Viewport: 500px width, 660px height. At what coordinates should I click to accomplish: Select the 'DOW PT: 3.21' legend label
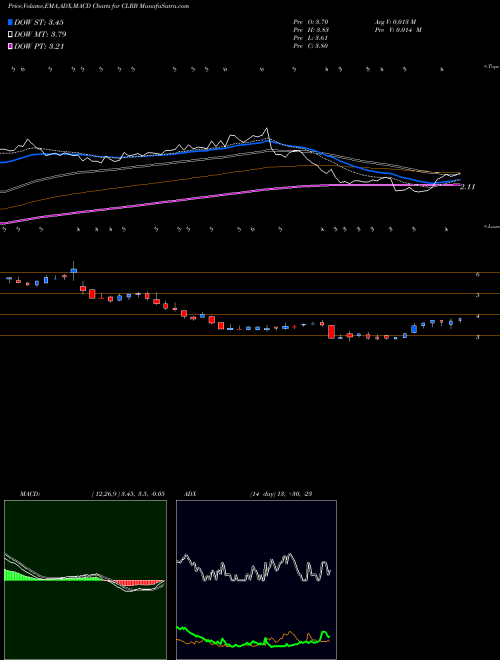(x=39, y=47)
